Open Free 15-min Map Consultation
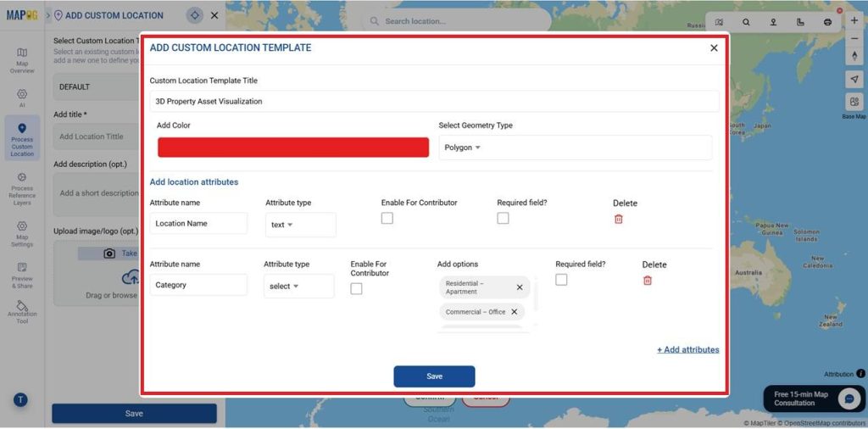 point(814,398)
